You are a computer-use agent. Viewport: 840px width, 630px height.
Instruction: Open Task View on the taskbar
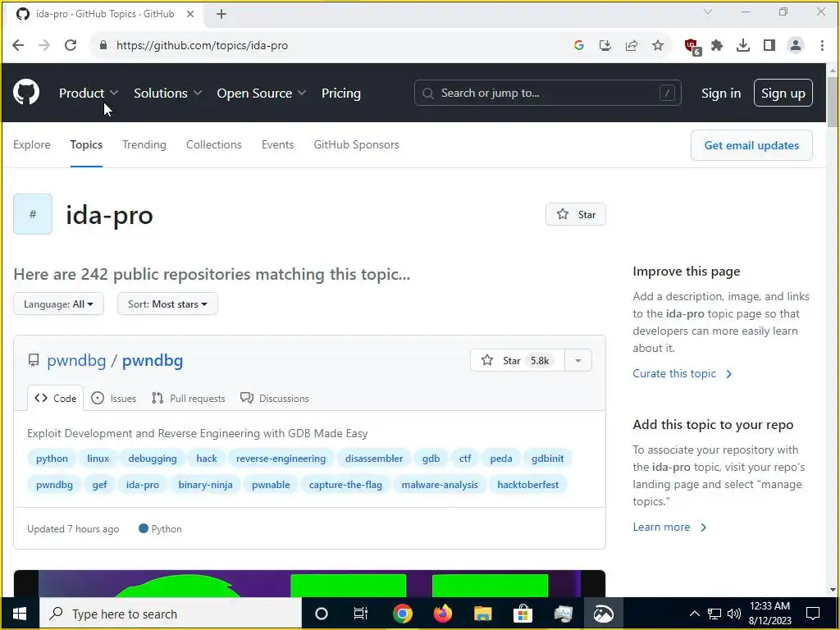(361, 614)
